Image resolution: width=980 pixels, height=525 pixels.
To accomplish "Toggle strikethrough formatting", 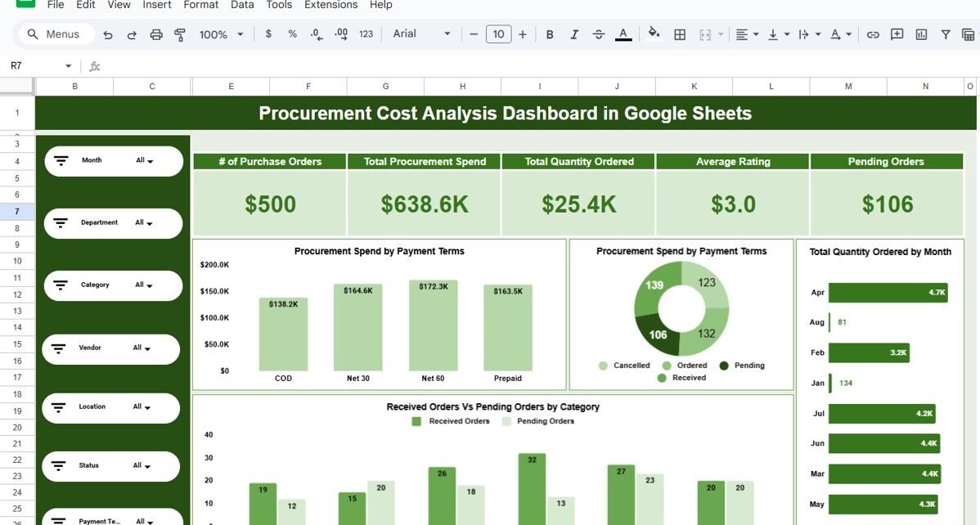I will tap(599, 34).
